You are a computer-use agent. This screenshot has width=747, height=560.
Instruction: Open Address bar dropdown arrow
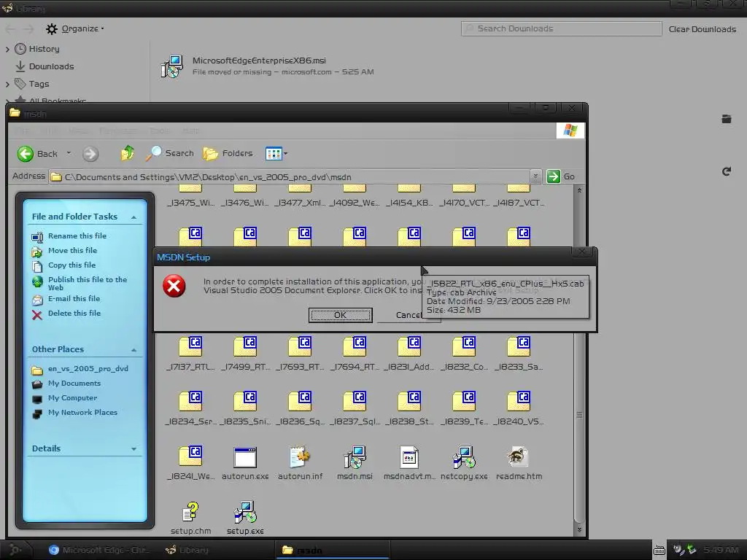535,176
